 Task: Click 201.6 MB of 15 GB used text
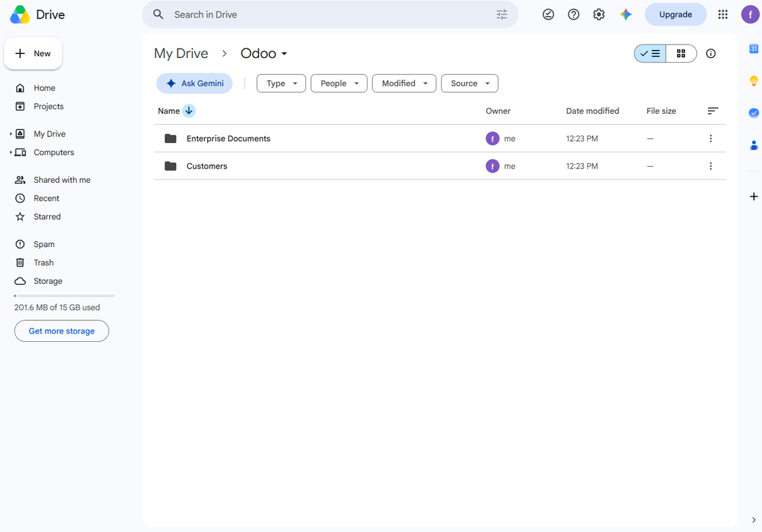click(57, 307)
